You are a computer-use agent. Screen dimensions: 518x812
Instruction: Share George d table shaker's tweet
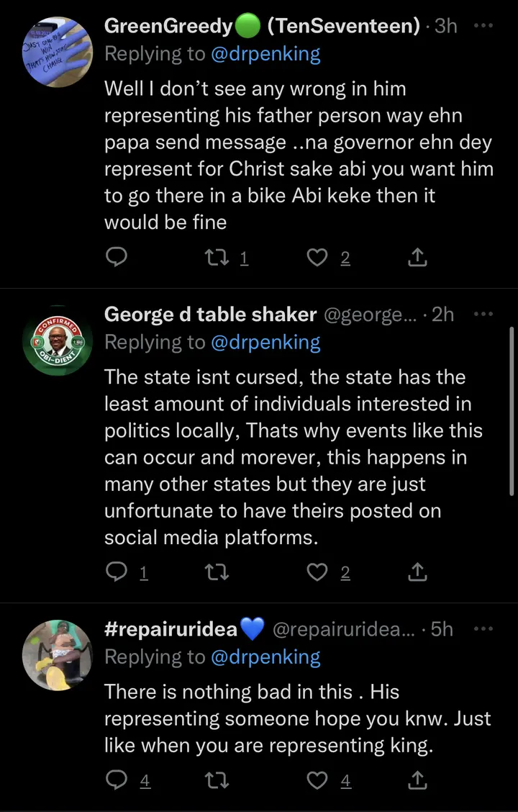click(x=418, y=572)
